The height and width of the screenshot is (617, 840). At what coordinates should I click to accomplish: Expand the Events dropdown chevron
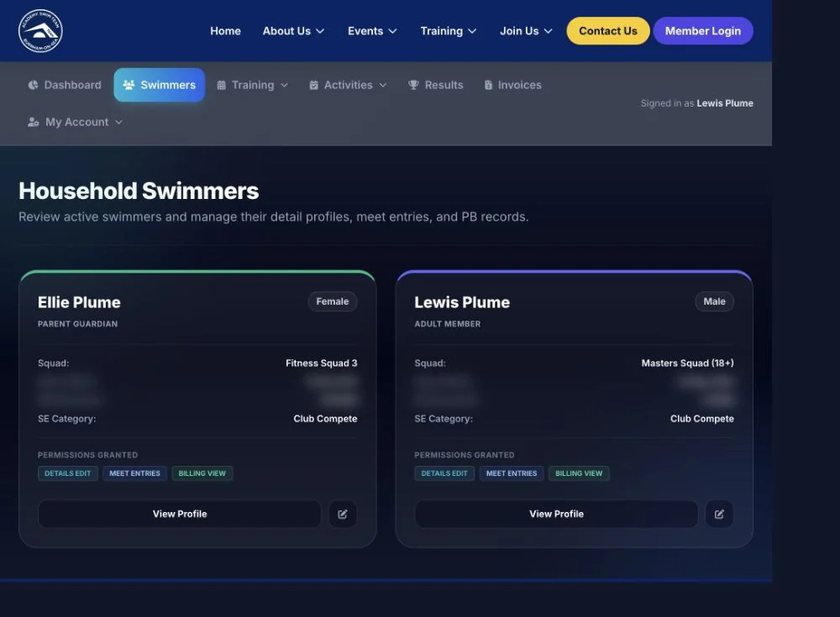coord(392,31)
